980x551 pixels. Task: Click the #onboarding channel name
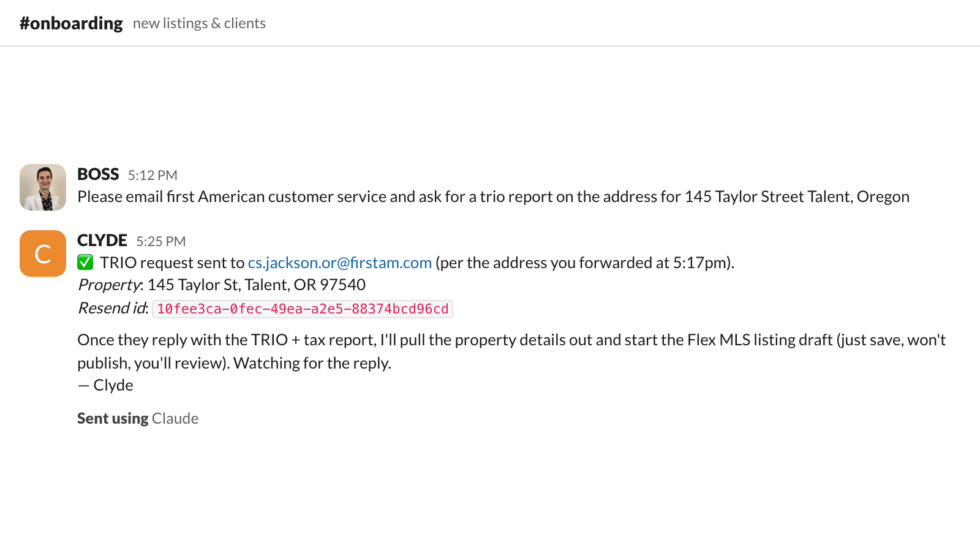71,23
